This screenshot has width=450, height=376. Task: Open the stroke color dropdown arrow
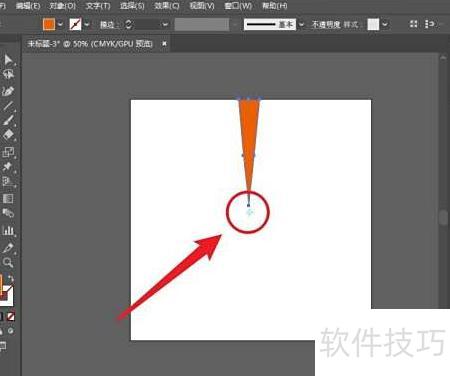tap(87, 24)
